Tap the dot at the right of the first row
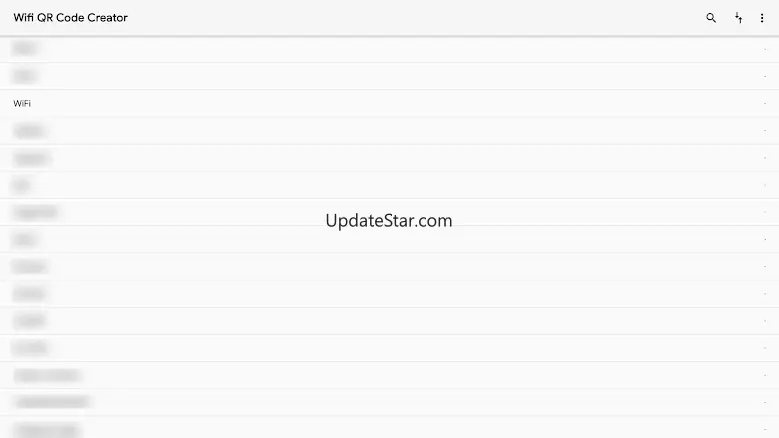779x438 pixels. [x=765, y=49]
